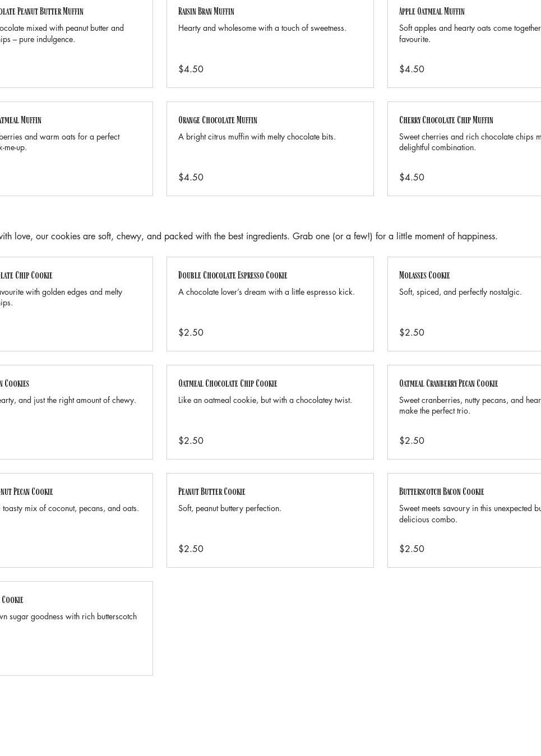Open the Peanut Butter Cookie item
Screen dimensions: 541x756
coord(270,520)
